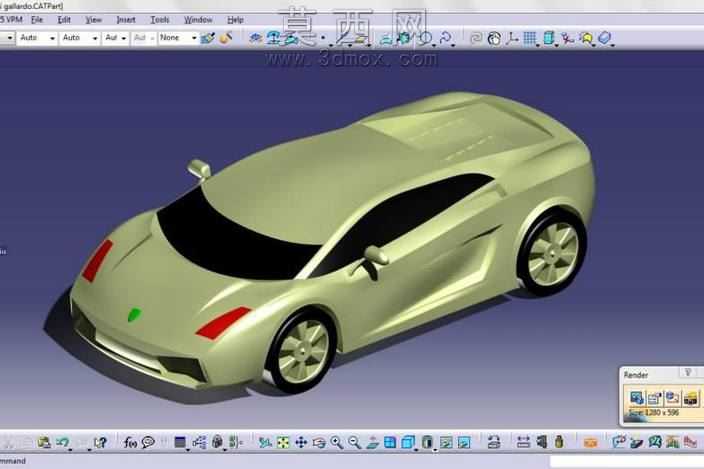Viewport: 704px width, 469px height.
Task: Click the Painter brush icon after None dropdown
Action: 208,38
